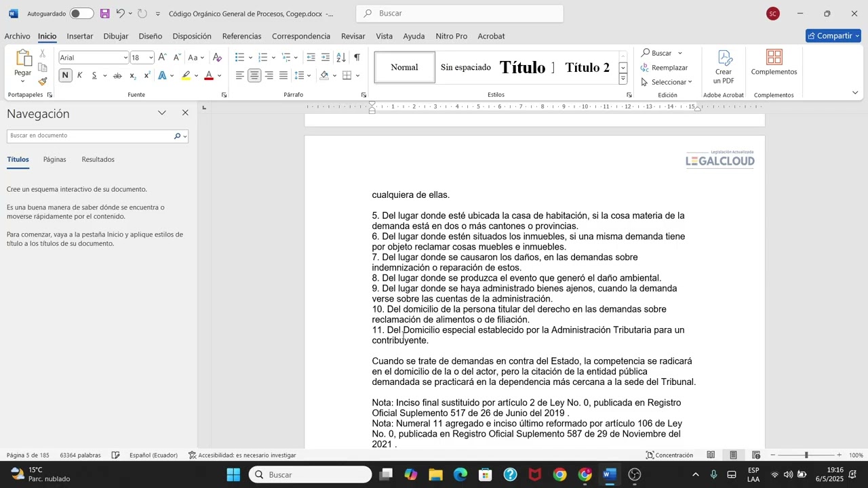Adjust the zoom slider handle

pos(806,455)
